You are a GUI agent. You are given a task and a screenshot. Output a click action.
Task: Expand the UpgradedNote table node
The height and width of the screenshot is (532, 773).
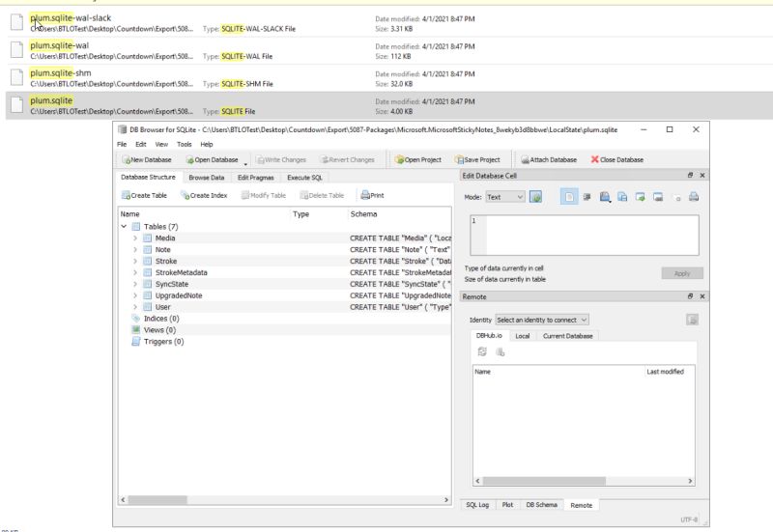(135, 295)
